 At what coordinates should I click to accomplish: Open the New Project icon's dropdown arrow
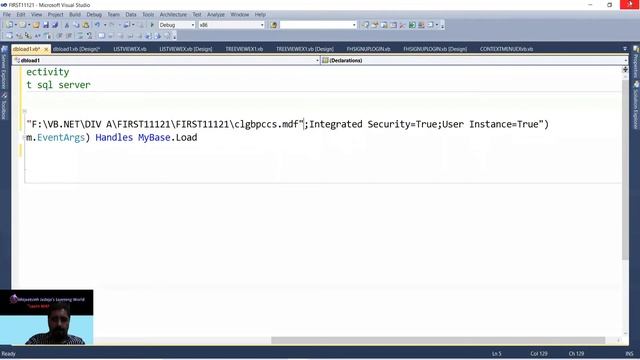(x=16, y=25)
